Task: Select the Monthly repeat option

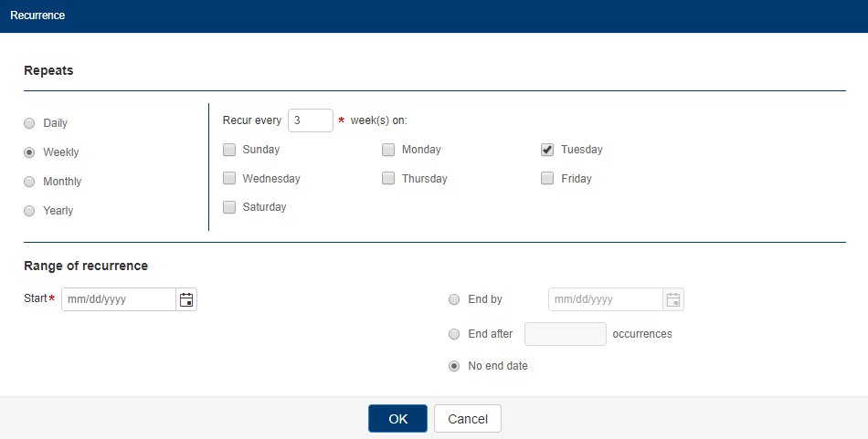Action: 29,182
